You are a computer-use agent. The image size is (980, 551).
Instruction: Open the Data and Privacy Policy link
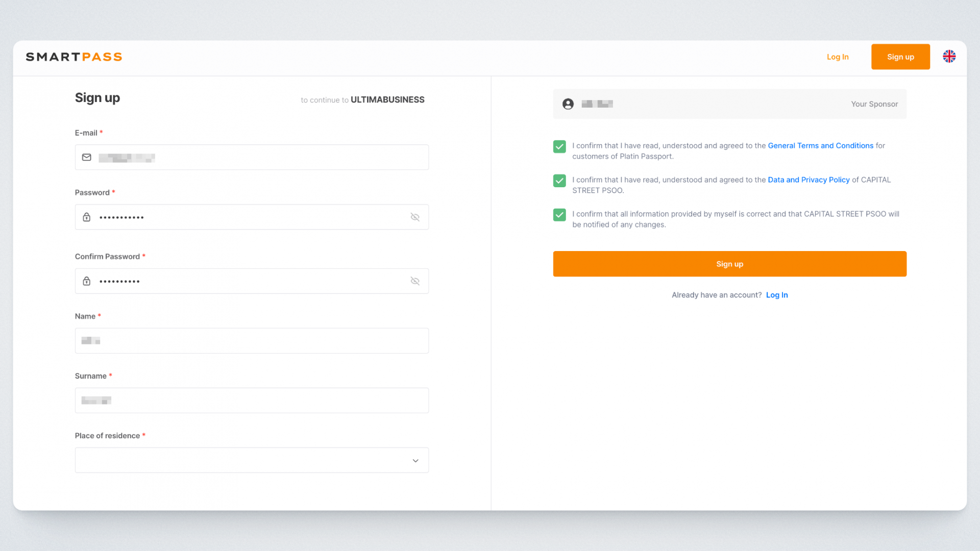[x=808, y=180]
